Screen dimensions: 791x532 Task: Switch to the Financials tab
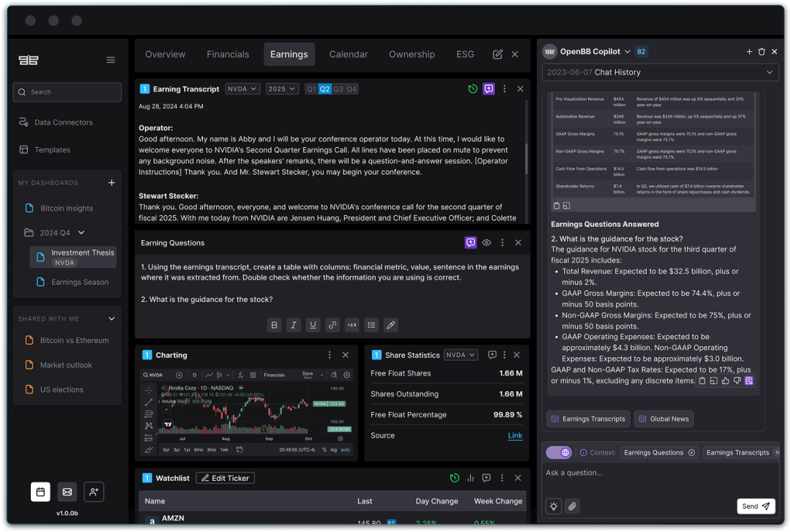click(x=228, y=54)
